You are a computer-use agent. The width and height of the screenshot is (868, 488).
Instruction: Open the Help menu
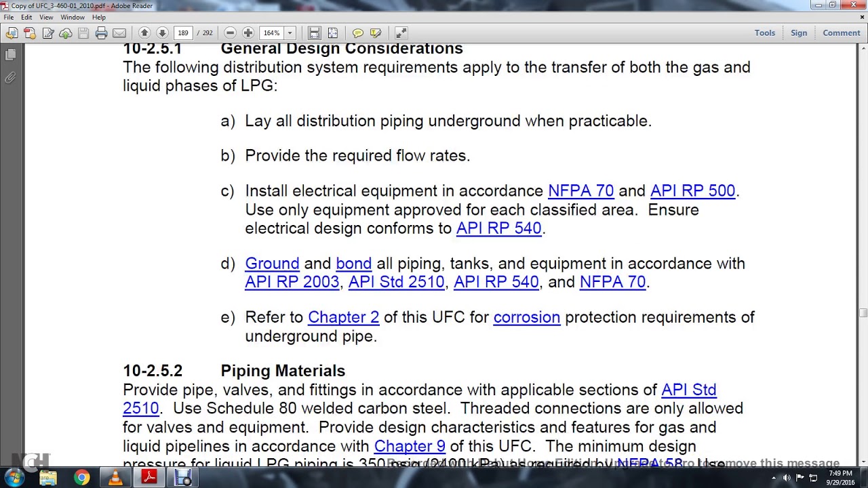99,17
